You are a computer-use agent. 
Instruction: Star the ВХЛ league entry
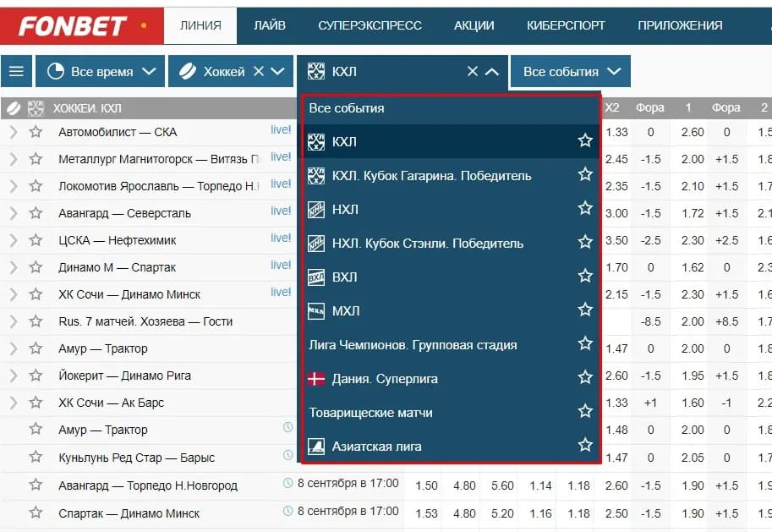[x=585, y=276]
